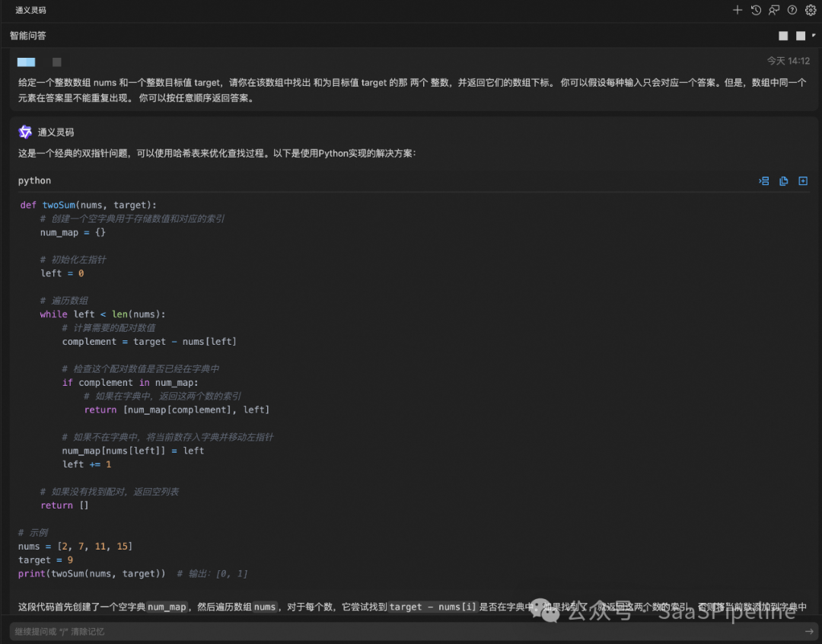Click the 通义灵码 logo beside the answer
The height and width of the screenshot is (644, 822).
(x=25, y=132)
